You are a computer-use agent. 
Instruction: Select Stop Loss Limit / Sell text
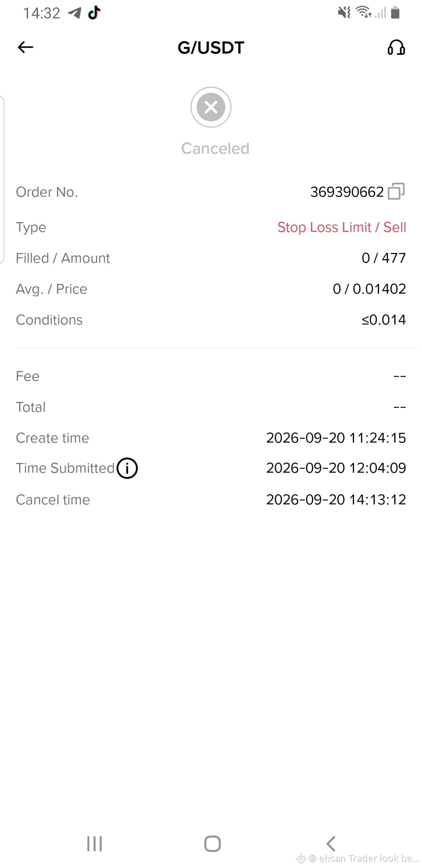(x=342, y=227)
